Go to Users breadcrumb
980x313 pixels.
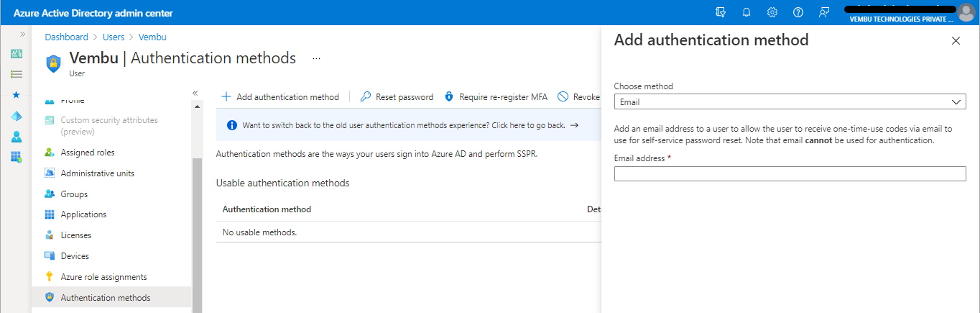pos(114,37)
